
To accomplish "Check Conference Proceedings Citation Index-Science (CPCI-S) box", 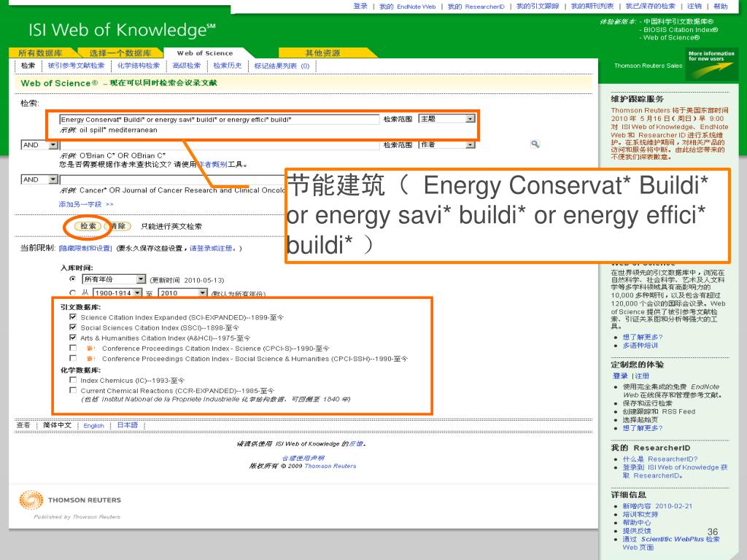I will pos(73,348).
